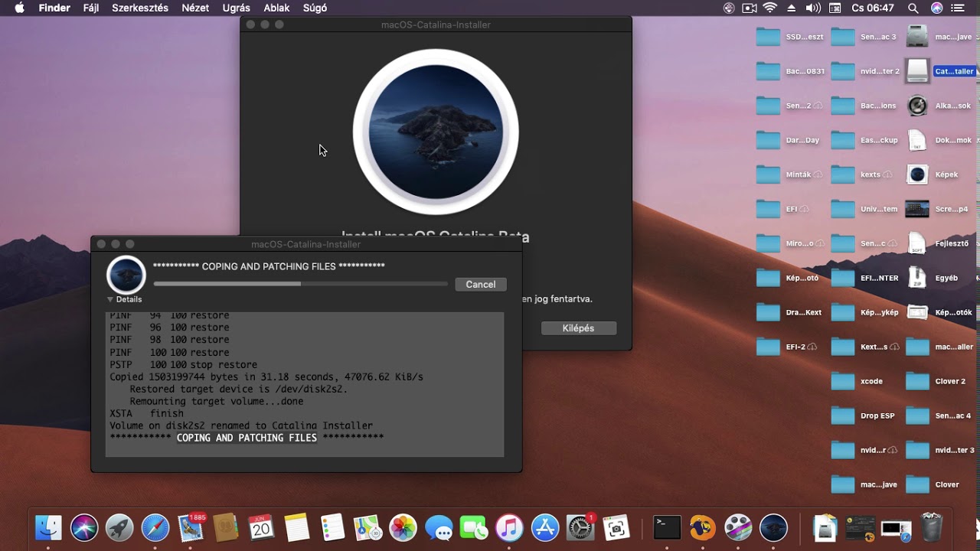Click the menu bar clock 'Cs 06:47'
980x551 pixels.
873,8
